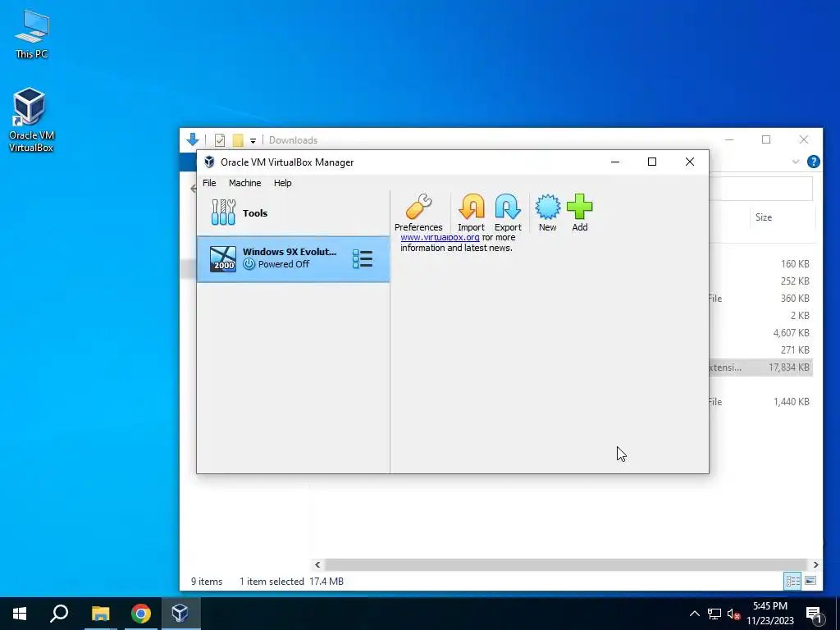This screenshot has width=840, height=630.
Task: Click the blue download arrow icon in Downloads title bar
Action: [193, 139]
